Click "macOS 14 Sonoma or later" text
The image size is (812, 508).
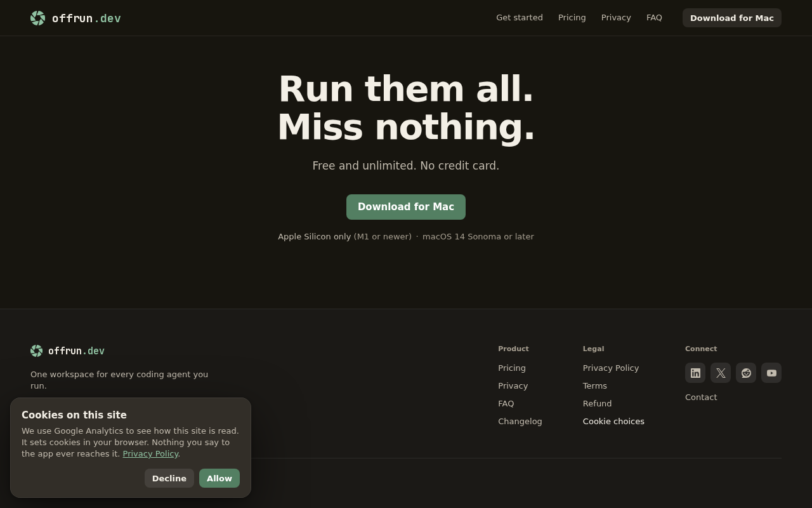[478, 236]
